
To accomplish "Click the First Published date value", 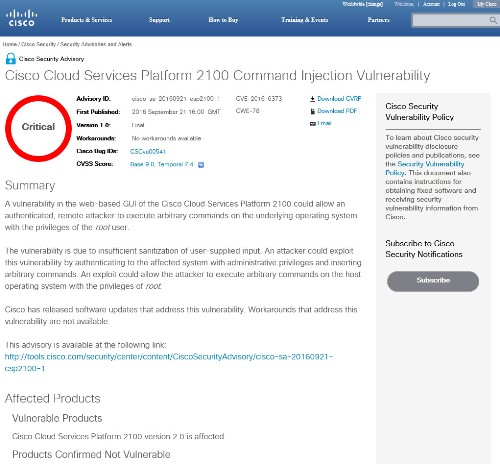I will [x=176, y=112].
